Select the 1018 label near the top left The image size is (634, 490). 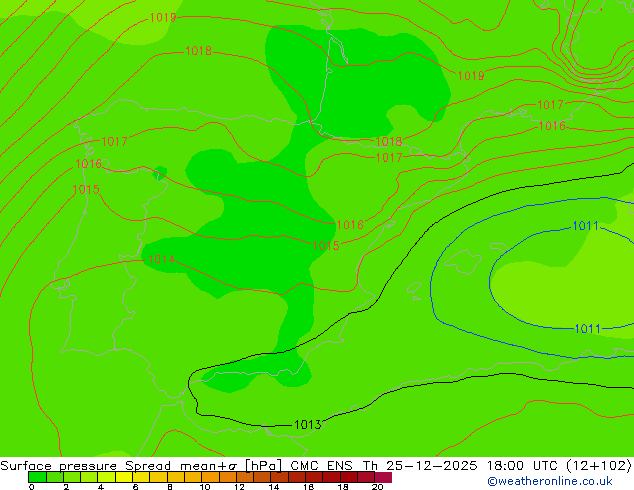[199, 51]
